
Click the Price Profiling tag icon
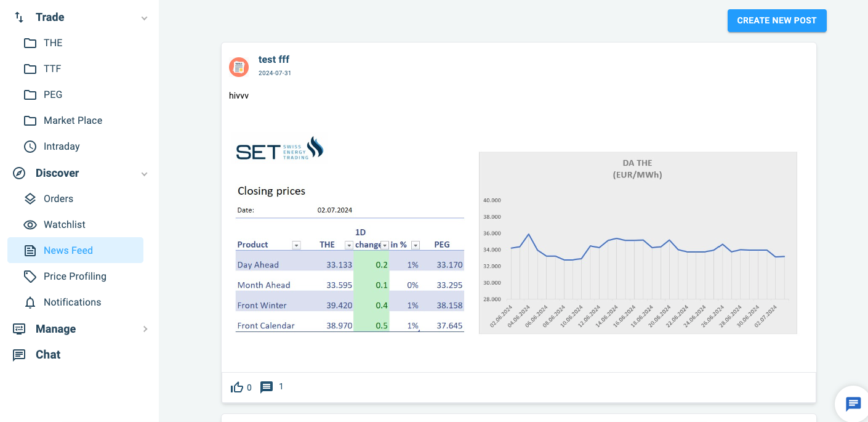pos(30,276)
